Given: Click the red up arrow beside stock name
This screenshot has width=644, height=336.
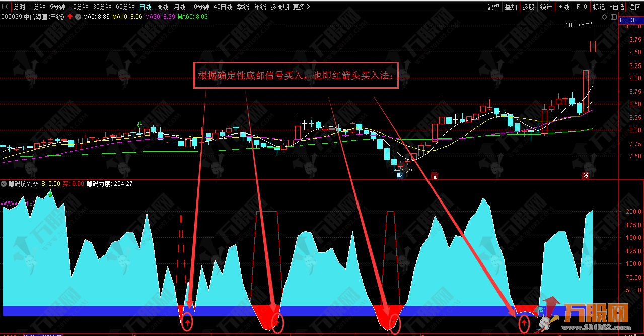Looking at the screenshot, I should click(69, 17).
